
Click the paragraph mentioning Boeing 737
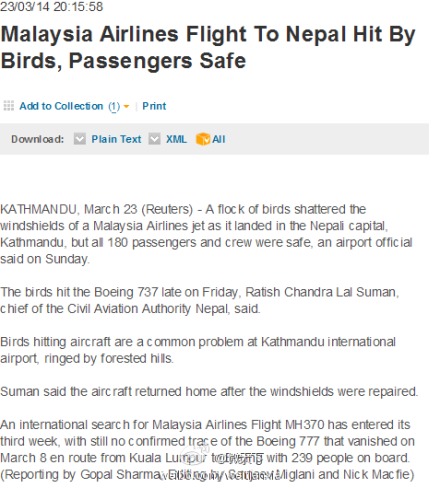click(x=200, y=300)
